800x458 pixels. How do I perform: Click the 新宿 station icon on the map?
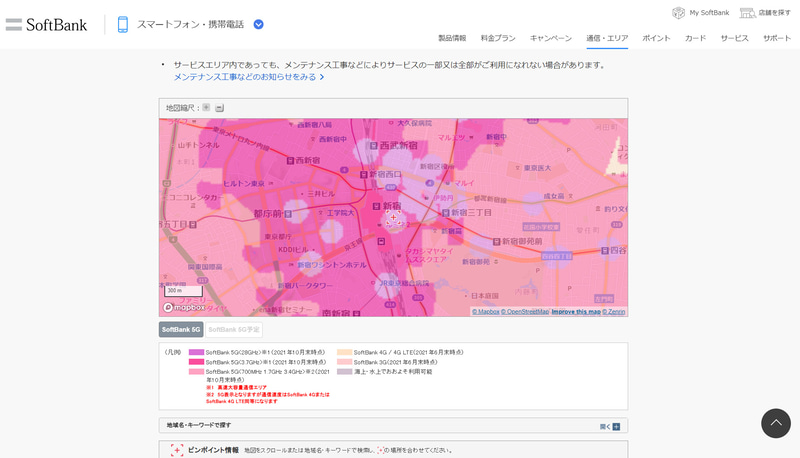(376, 206)
